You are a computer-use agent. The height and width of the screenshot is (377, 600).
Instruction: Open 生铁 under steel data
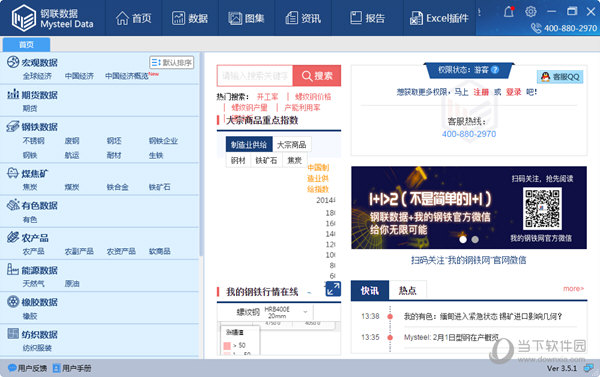click(x=156, y=155)
